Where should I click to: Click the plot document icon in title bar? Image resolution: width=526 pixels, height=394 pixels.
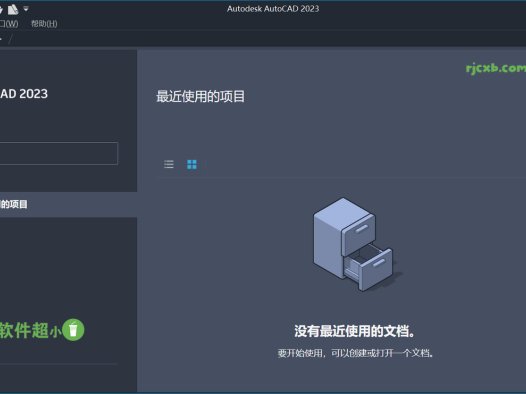13,9
